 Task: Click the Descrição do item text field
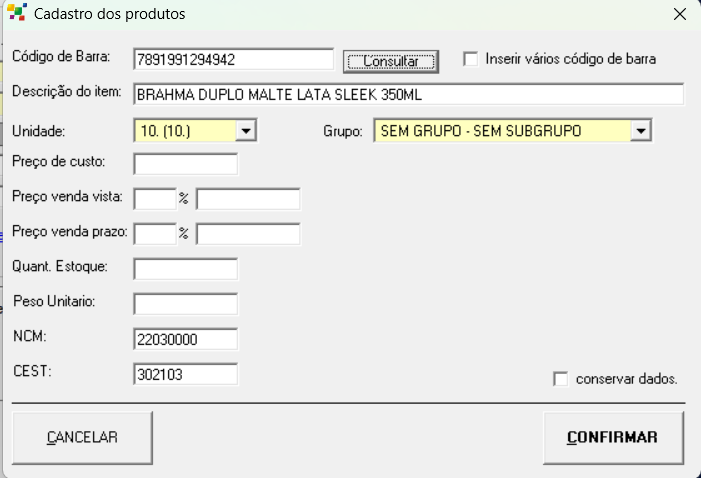point(407,94)
